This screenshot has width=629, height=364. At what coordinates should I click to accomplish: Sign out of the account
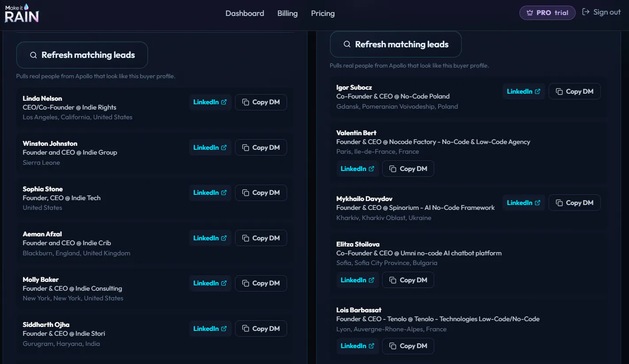602,12
